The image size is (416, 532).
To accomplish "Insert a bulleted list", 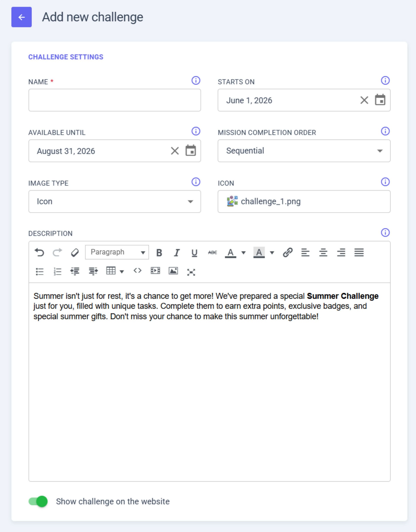I will (39, 271).
